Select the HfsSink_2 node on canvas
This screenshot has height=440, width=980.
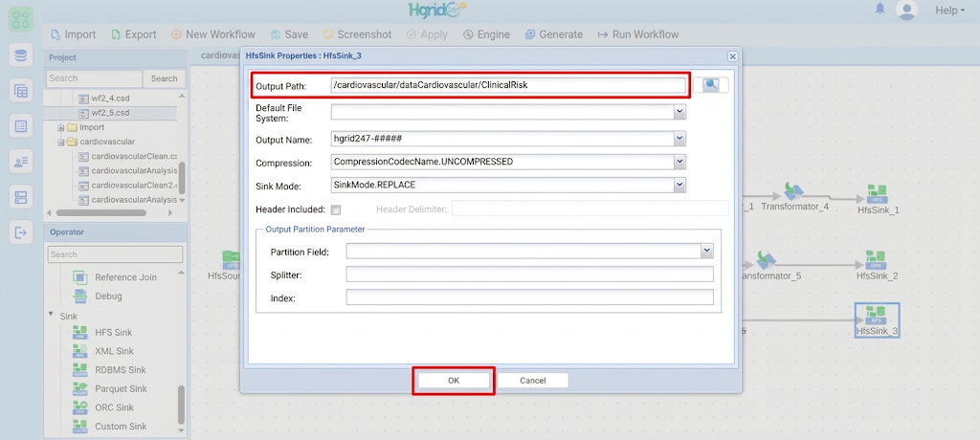coord(877,265)
